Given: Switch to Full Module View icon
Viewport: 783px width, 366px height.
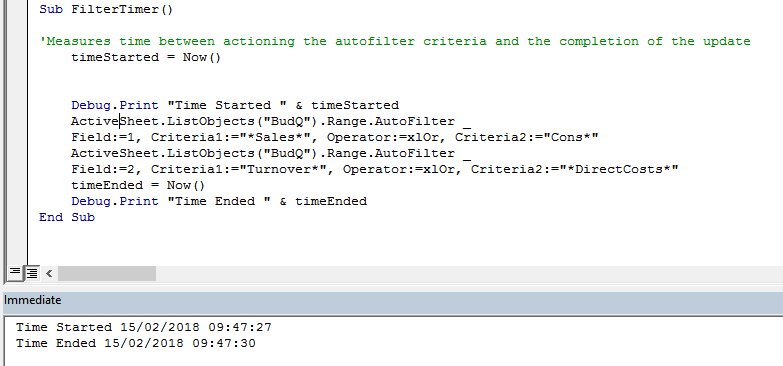Looking at the screenshot, I should [x=32, y=273].
